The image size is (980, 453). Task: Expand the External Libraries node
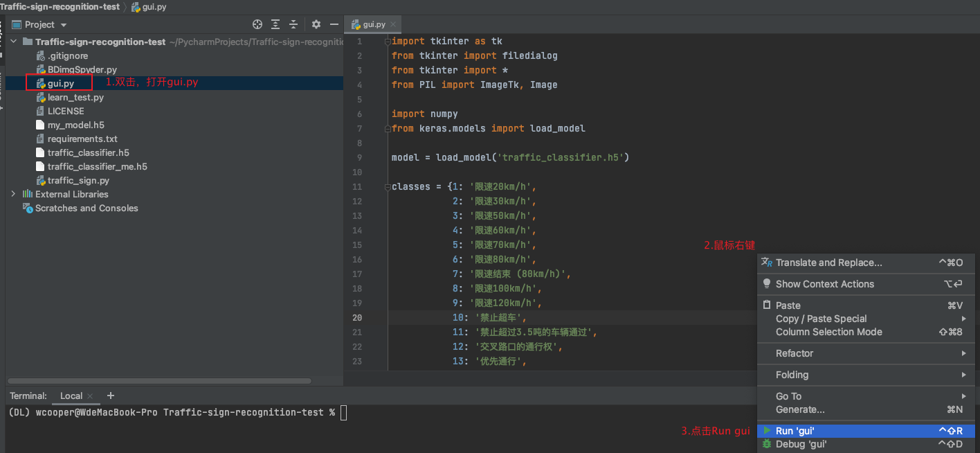pyautogui.click(x=13, y=194)
